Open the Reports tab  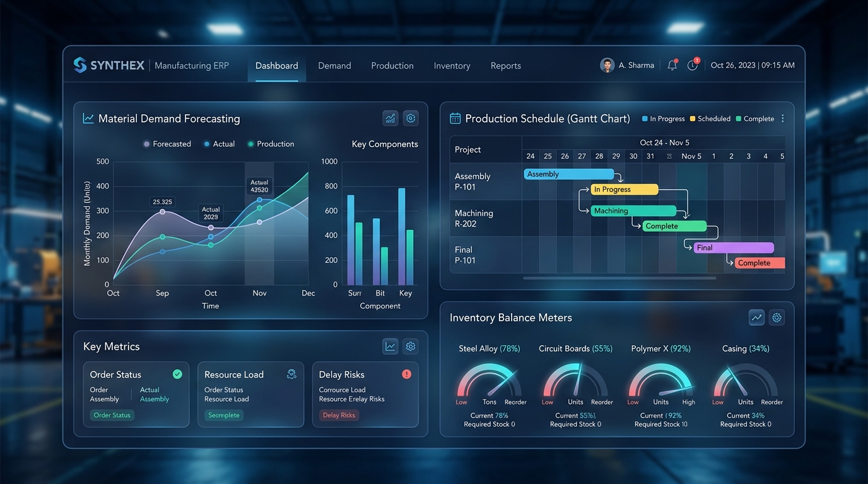(506, 66)
